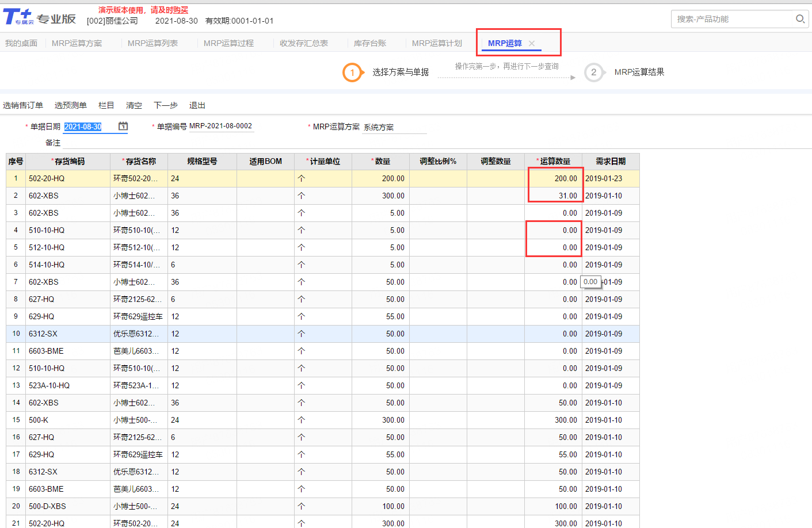
Task: Click the company label [002]丽佳公司
Action: point(112,21)
